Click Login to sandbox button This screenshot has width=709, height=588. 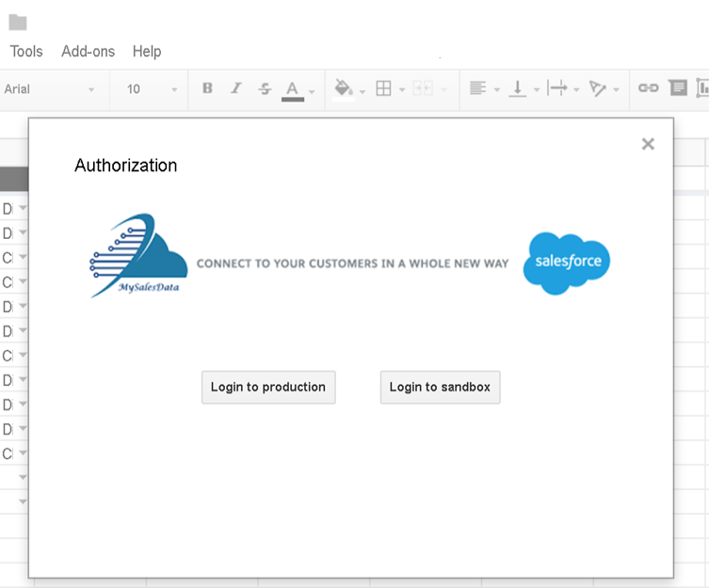pyautogui.click(x=440, y=388)
